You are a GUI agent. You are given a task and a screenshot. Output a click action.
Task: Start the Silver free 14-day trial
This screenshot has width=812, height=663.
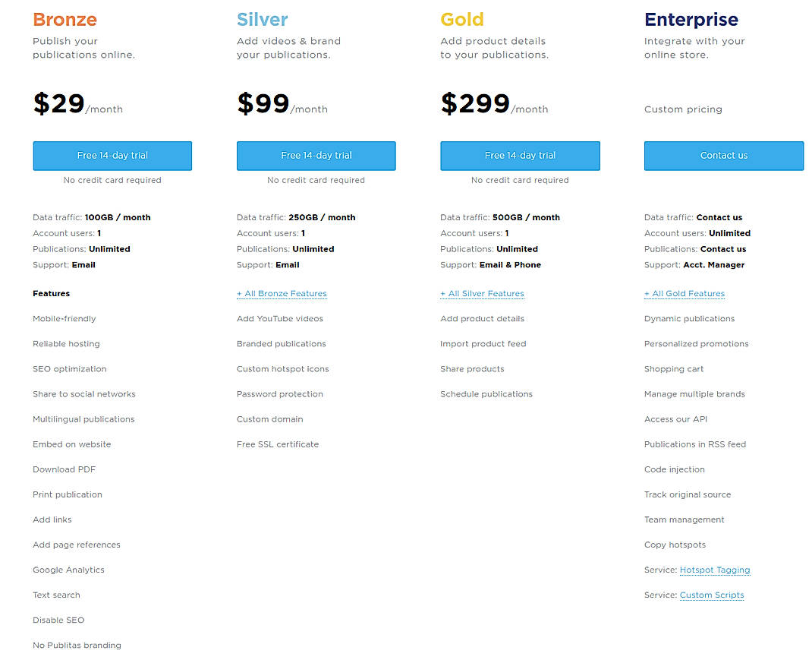click(316, 155)
